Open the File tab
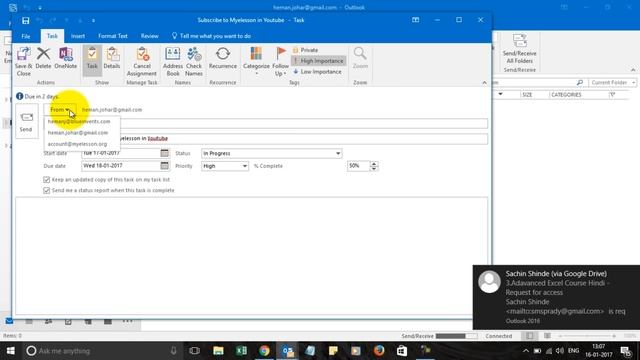This screenshot has height=360, width=640. (26, 36)
